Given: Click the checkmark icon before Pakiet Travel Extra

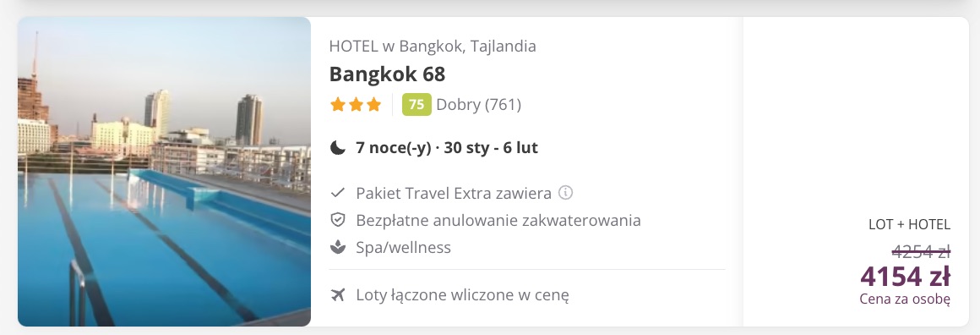Looking at the screenshot, I should click(337, 193).
